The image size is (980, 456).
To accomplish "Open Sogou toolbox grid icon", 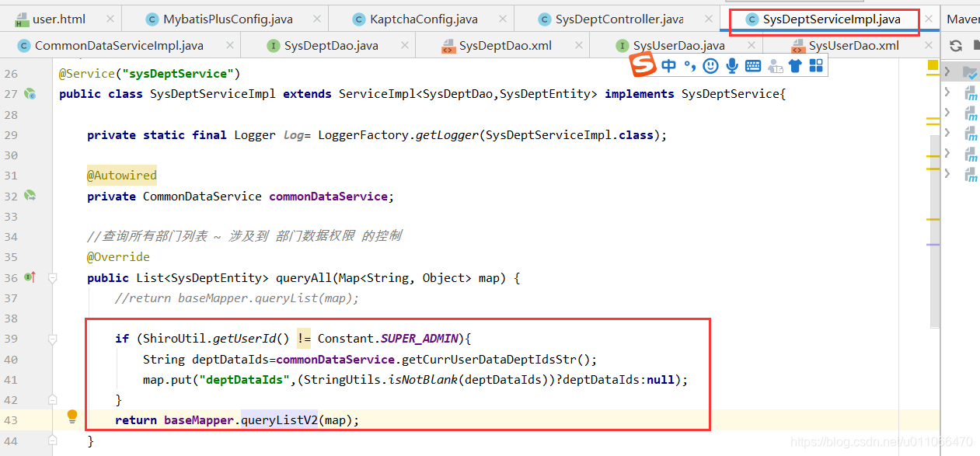I will click(x=816, y=66).
